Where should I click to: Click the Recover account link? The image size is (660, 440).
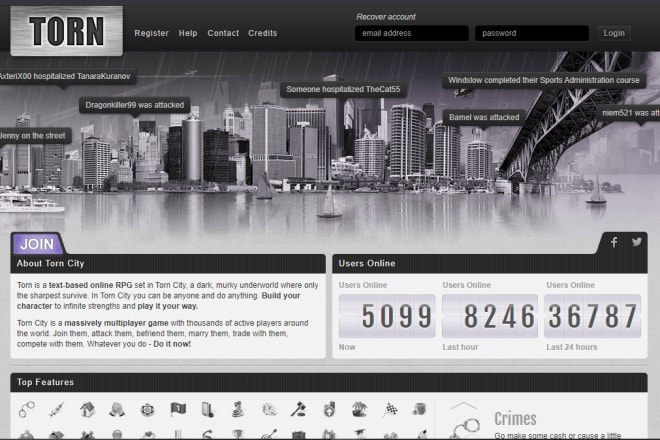[386, 17]
